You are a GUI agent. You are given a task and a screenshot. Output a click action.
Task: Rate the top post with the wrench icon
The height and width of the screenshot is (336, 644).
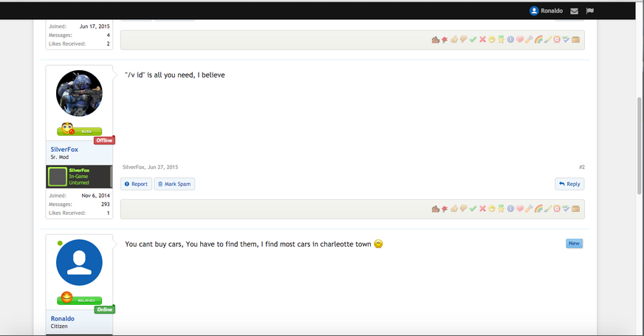point(529,40)
